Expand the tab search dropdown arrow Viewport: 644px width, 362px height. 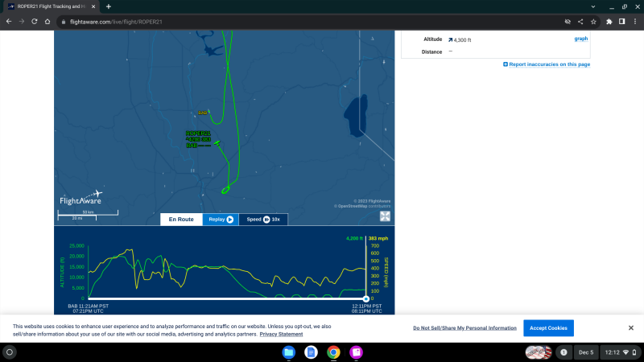click(x=593, y=6)
